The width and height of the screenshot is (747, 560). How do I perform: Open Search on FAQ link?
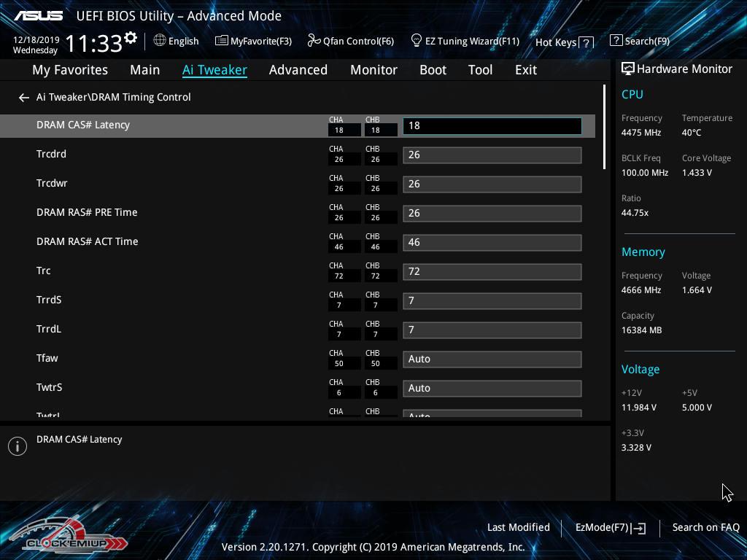point(705,527)
